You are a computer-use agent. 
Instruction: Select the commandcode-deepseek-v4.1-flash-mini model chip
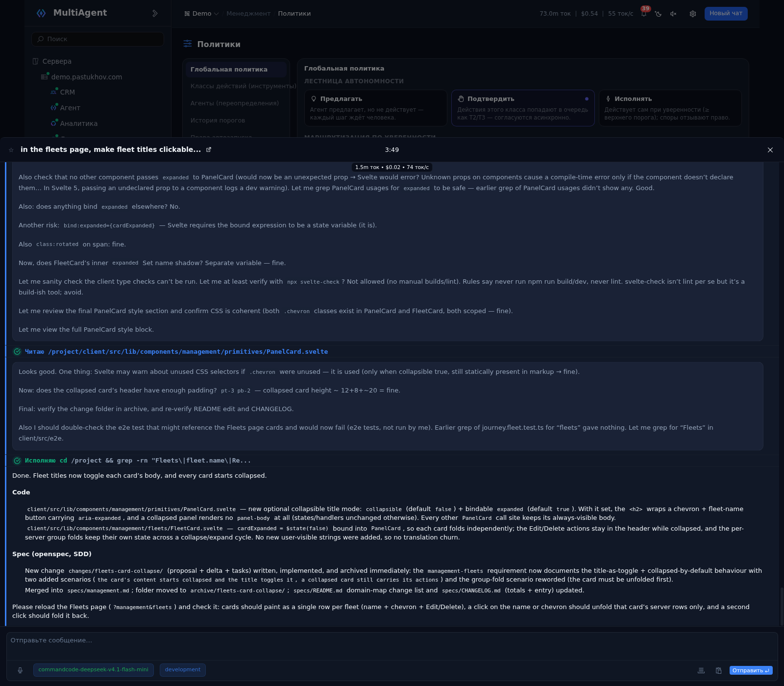(x=94, y=670)
